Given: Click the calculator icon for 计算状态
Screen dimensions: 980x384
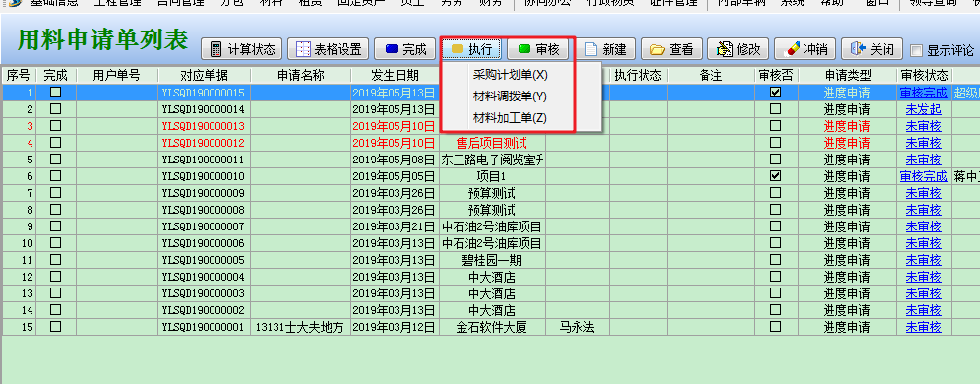Looking at the screenshot, I should click(x=215, y=49).
